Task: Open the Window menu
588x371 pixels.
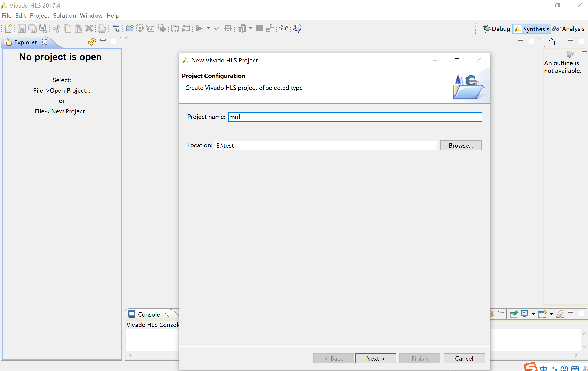Action: click(x=91, y=15)
